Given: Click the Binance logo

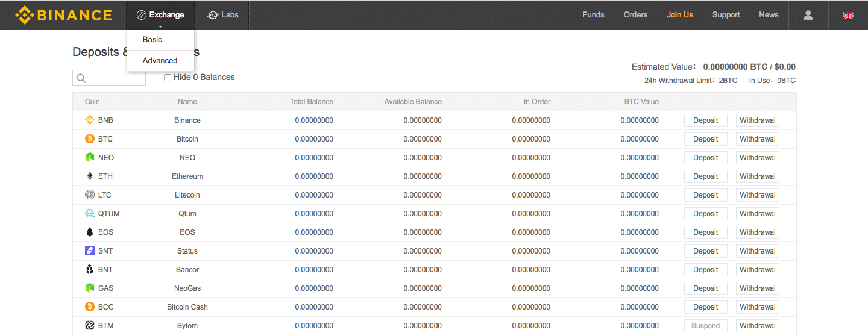Looking at the screenshot, I should pos(63,15).
